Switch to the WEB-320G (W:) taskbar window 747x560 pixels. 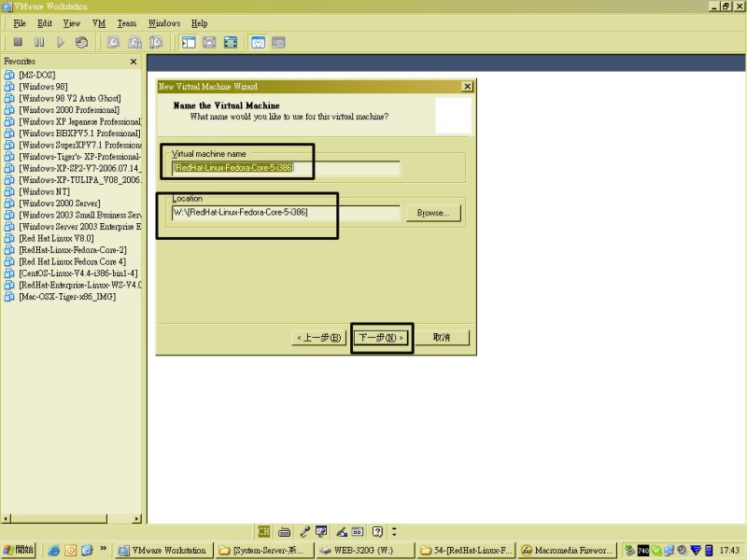point(364,551)
